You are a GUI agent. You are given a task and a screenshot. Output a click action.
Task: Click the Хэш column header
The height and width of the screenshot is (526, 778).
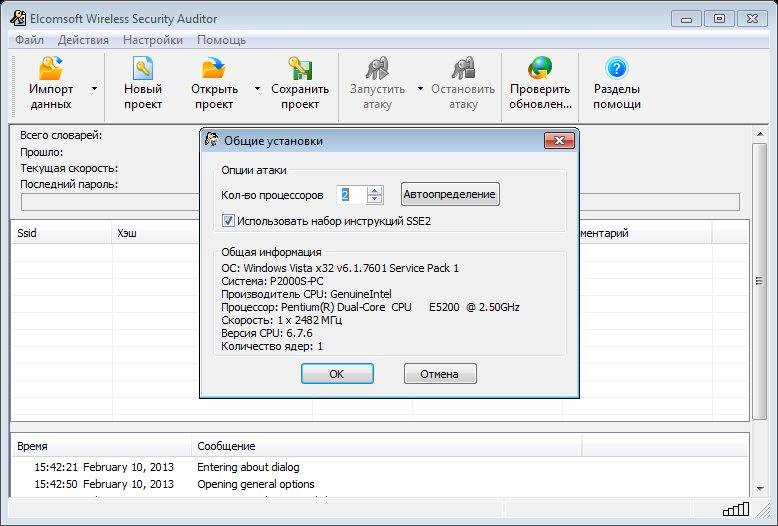point(154,233)
